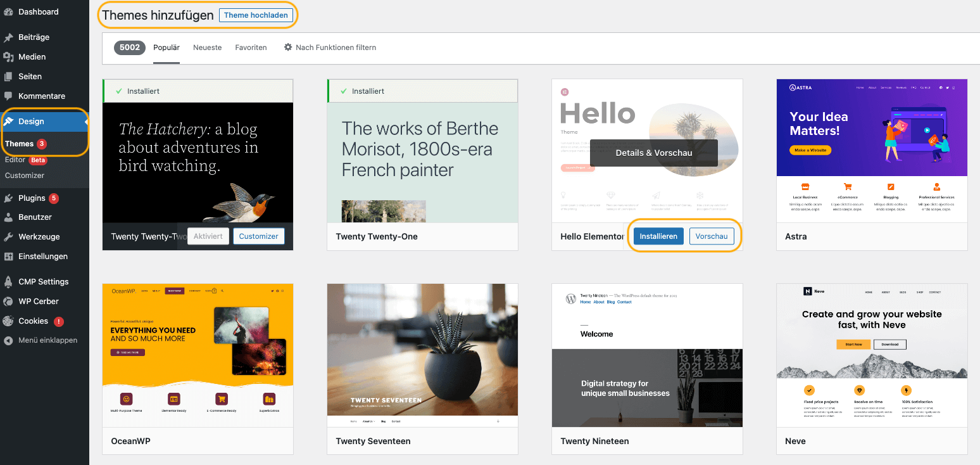Click the Themes update badge 3
The width and height of the screenshot is (980, 465).
[x=42, y=144]
